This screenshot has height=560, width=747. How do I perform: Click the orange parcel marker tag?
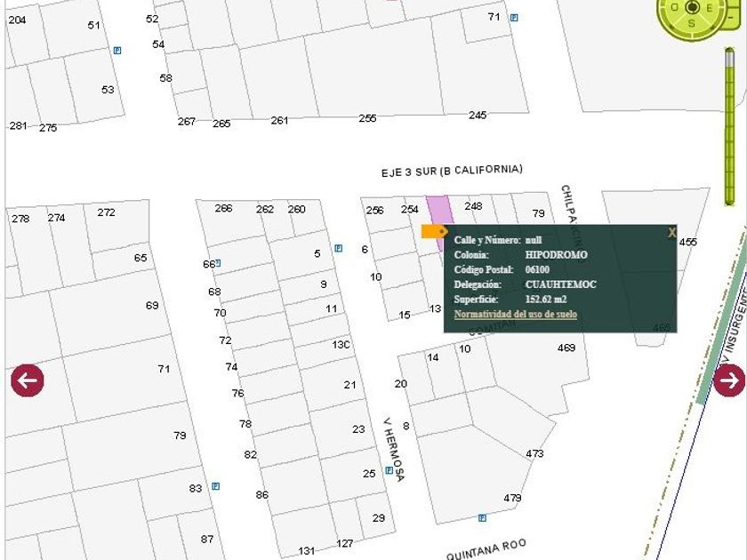[433, 232]
